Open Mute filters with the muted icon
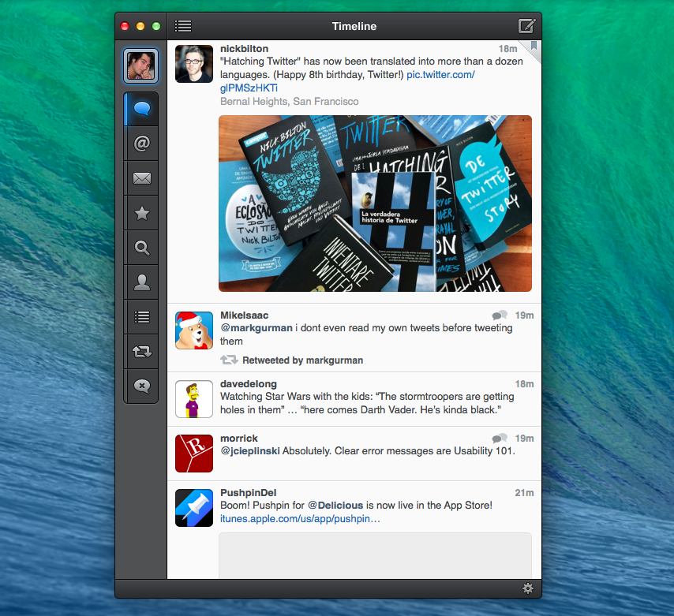This screenshot has height=616, width=674. click(x=141, y=386)
